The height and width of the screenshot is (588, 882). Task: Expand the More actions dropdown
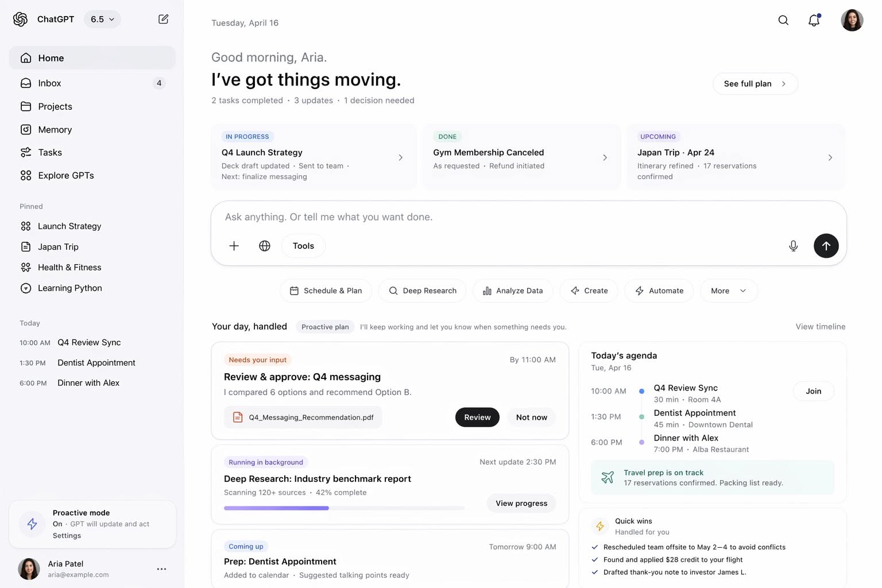[728, 291]
